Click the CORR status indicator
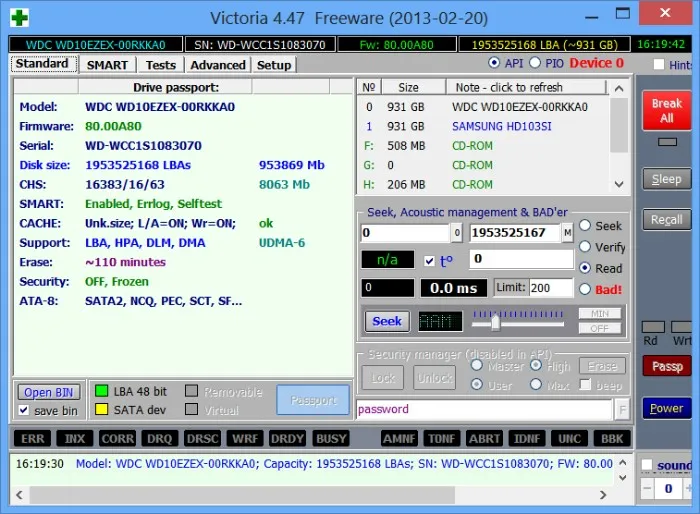700x514 pixels. 117,439
